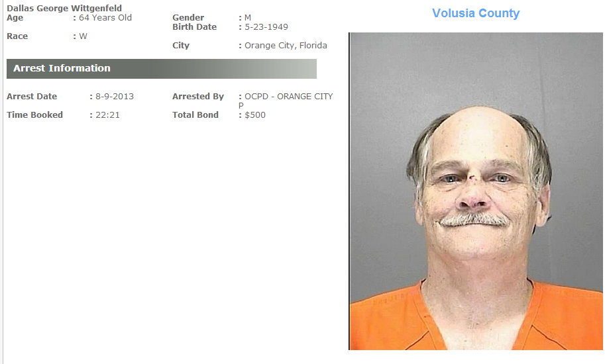This screenshot has width=605, height=364.
Task: Click the Arrested By label
Action: 198,97
